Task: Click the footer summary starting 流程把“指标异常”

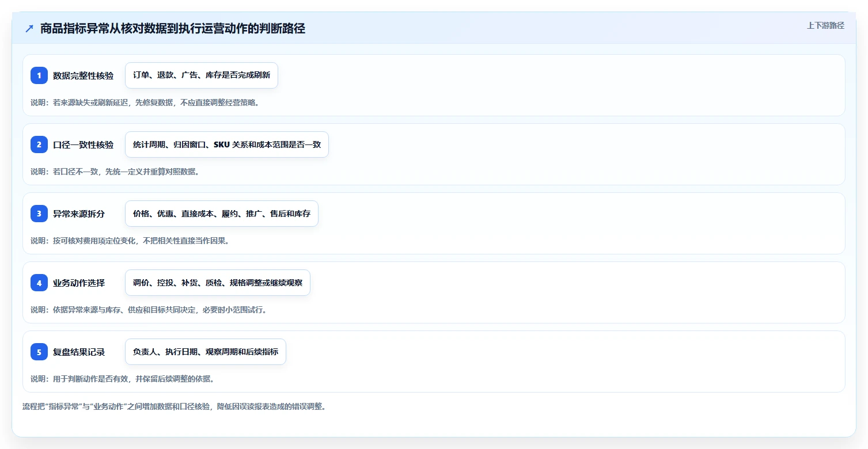Action: [175, 406]
